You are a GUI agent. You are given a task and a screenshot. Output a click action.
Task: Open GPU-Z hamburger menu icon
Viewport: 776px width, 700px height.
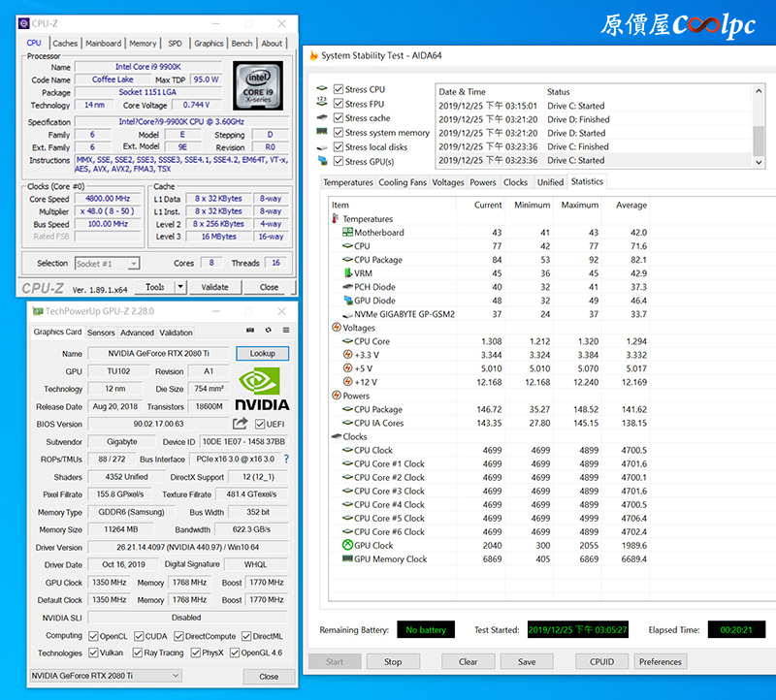pos(286,330)
